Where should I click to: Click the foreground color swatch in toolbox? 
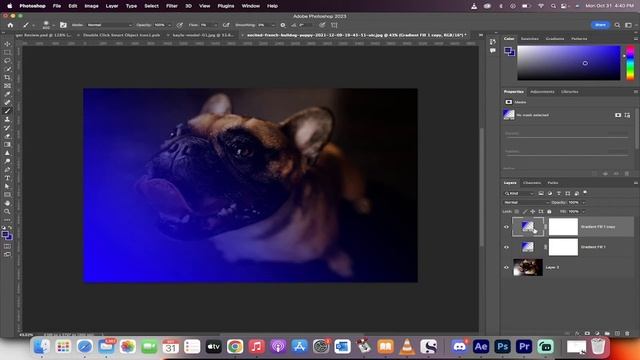[6, 234]
